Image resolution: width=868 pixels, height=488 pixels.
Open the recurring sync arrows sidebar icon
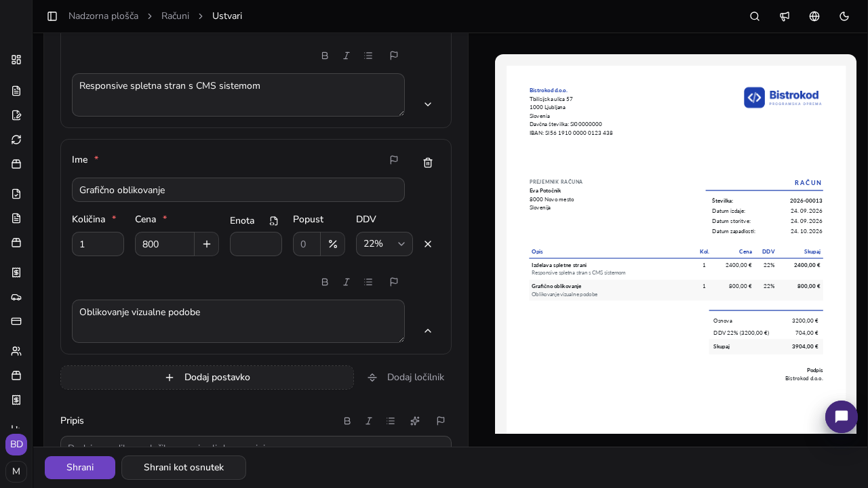tap(16, 140)
